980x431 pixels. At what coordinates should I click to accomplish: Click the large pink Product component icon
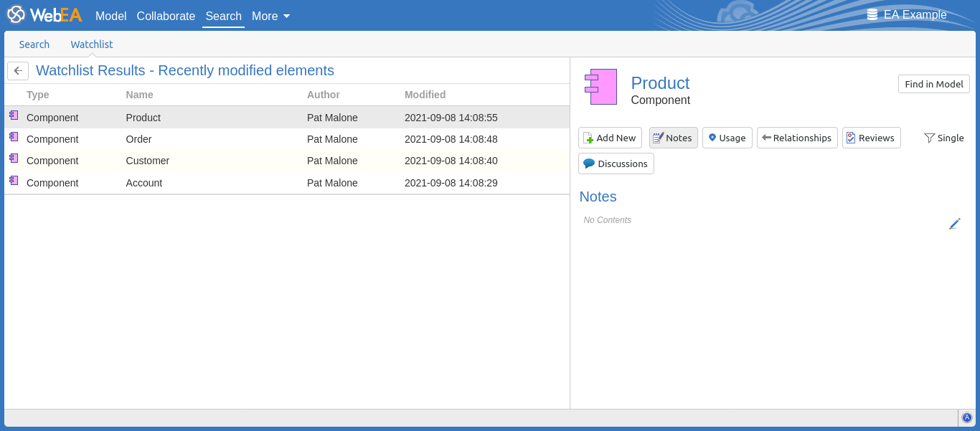[600, 87]
